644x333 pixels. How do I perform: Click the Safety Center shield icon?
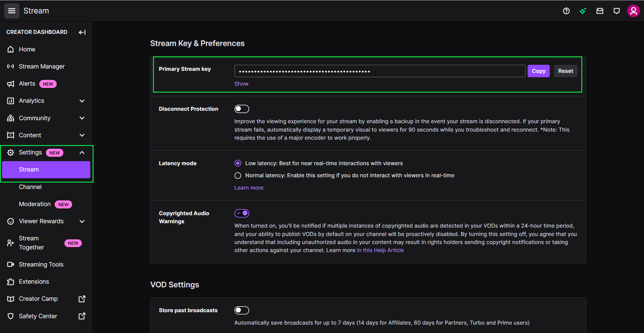click(x=11, y=316)
